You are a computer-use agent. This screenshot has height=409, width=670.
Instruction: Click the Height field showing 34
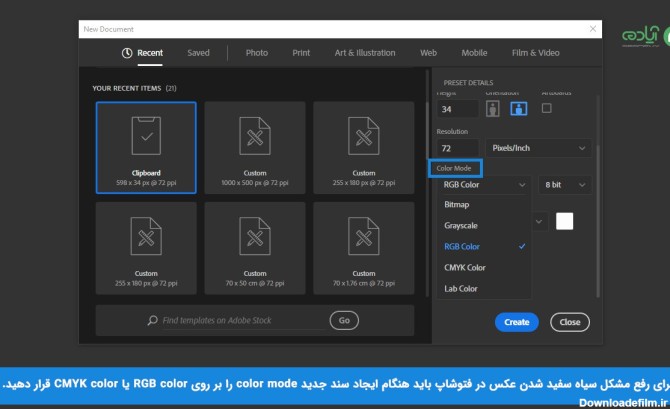(x=457, y=109)
